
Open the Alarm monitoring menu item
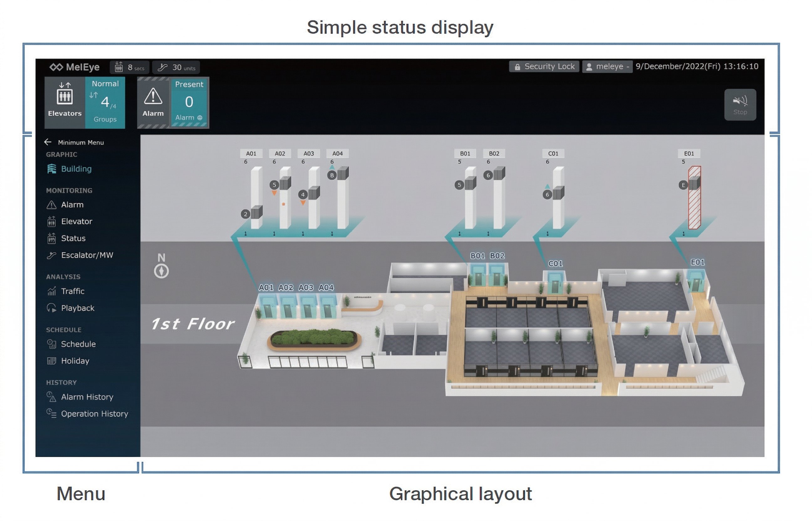tap(72, 205)
